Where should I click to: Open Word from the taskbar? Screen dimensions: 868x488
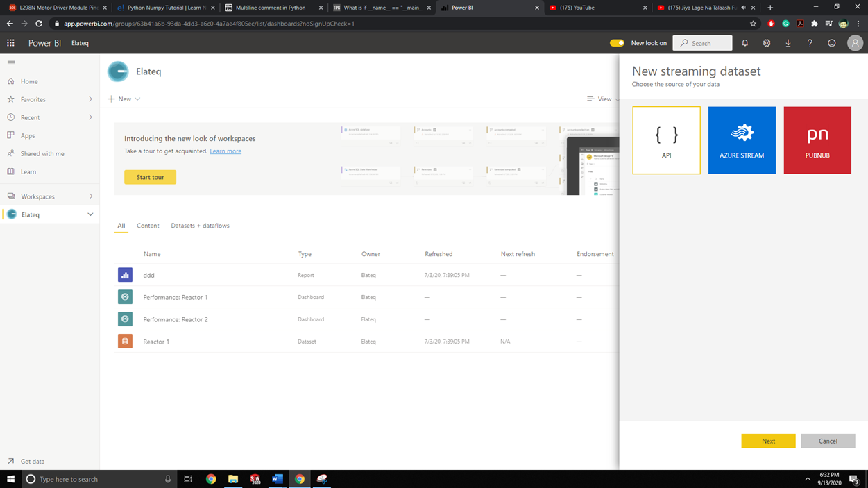[x=278, y=479]
